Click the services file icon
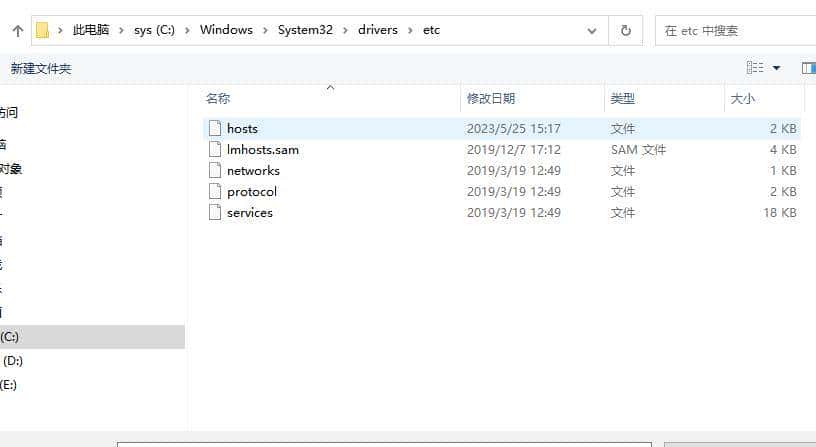 click(x=215, y=212)
